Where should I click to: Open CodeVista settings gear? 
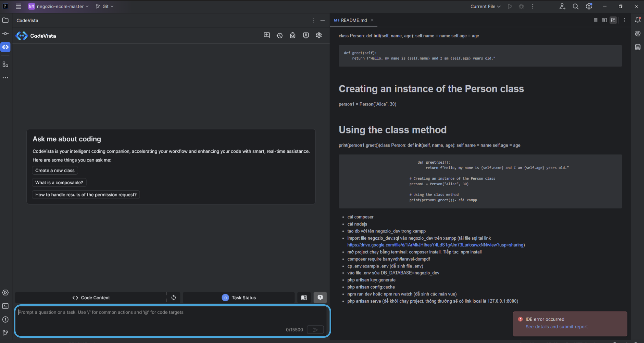tap(319, 35)
